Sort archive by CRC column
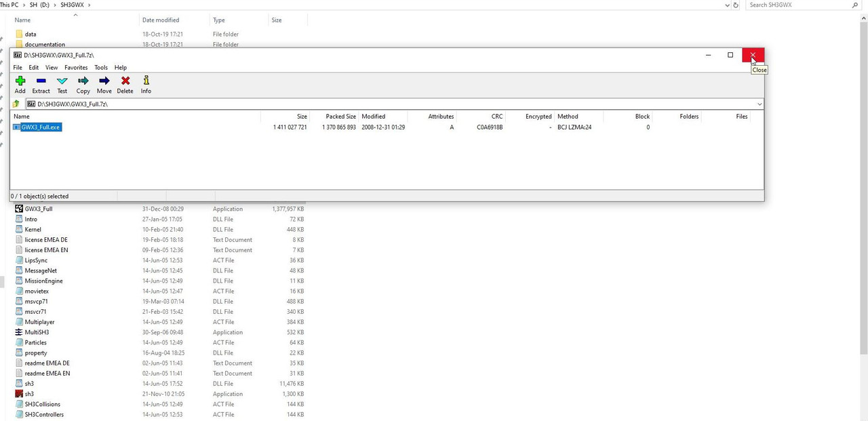The image size is (868, 421). click(x=481, y=117)
